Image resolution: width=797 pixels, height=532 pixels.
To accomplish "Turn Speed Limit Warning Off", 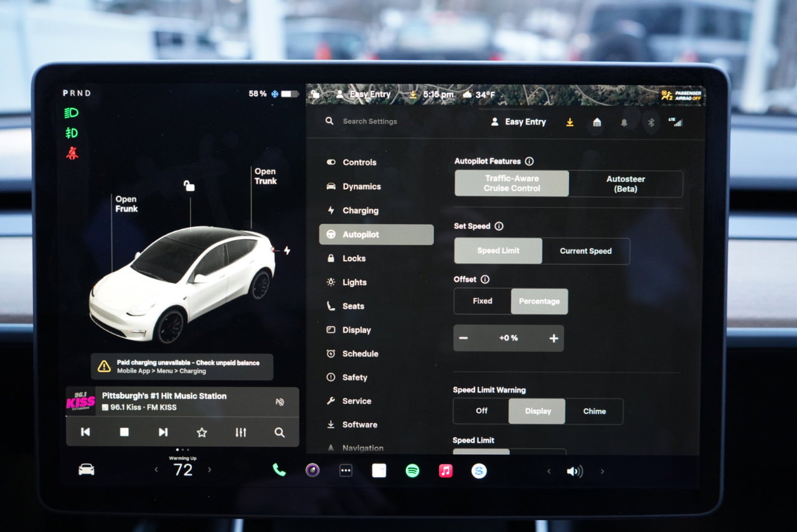I will [481, 411].
